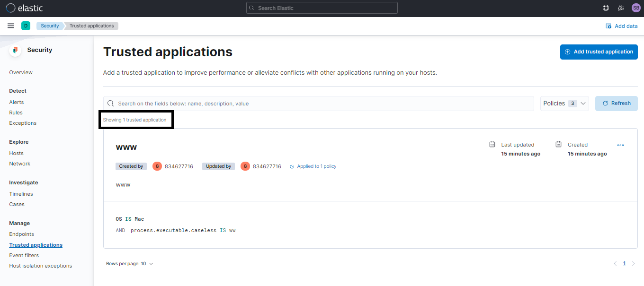Click the Security breadcrumb
The image size is (644, 286).
click(49, 26)
